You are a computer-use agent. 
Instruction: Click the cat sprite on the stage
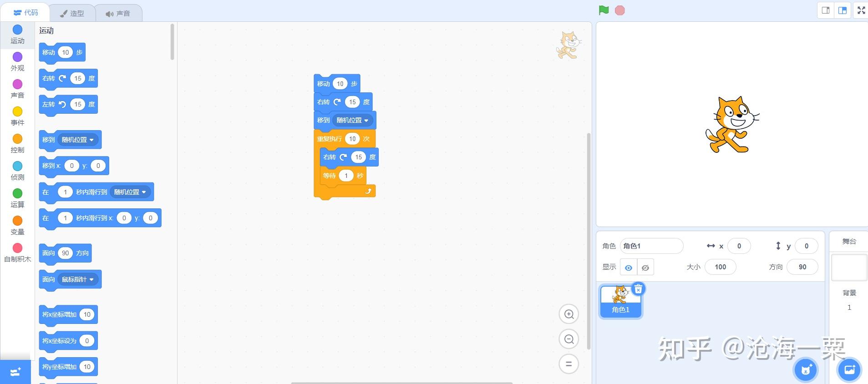point(732,124)
